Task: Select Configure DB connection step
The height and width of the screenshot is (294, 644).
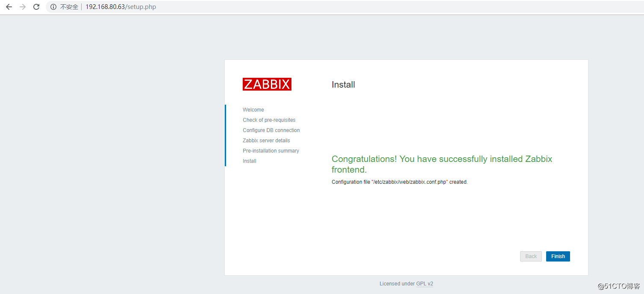Action: [x=271, y=130]
